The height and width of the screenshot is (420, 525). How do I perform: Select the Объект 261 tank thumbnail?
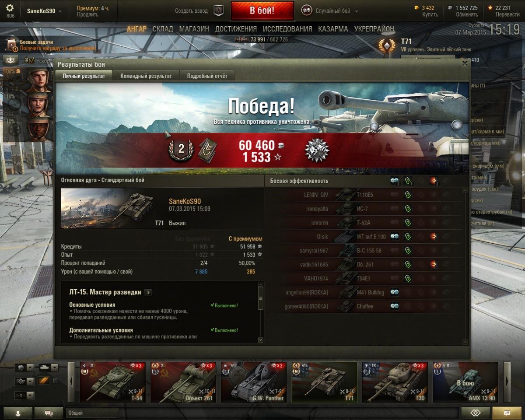pos(183,382)
